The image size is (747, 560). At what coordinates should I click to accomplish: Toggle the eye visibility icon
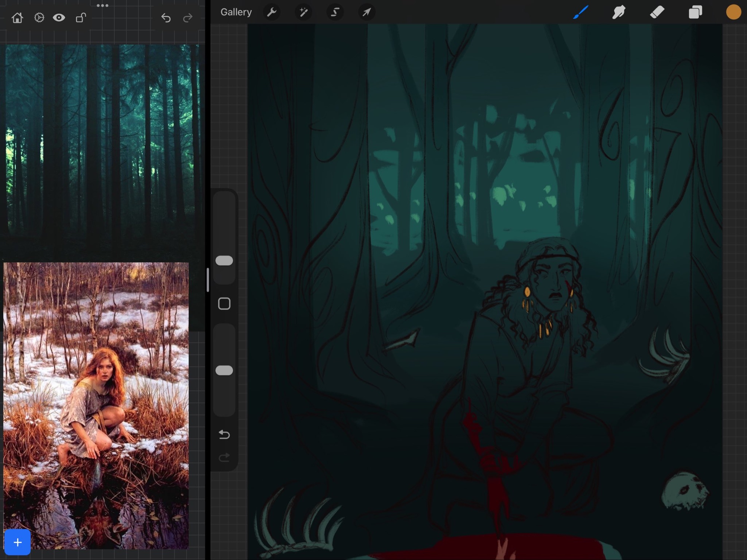click(x=59, y=18)
